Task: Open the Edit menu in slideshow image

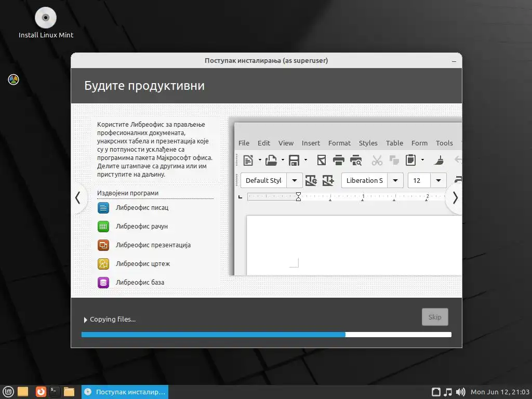Action: [263, 143]
